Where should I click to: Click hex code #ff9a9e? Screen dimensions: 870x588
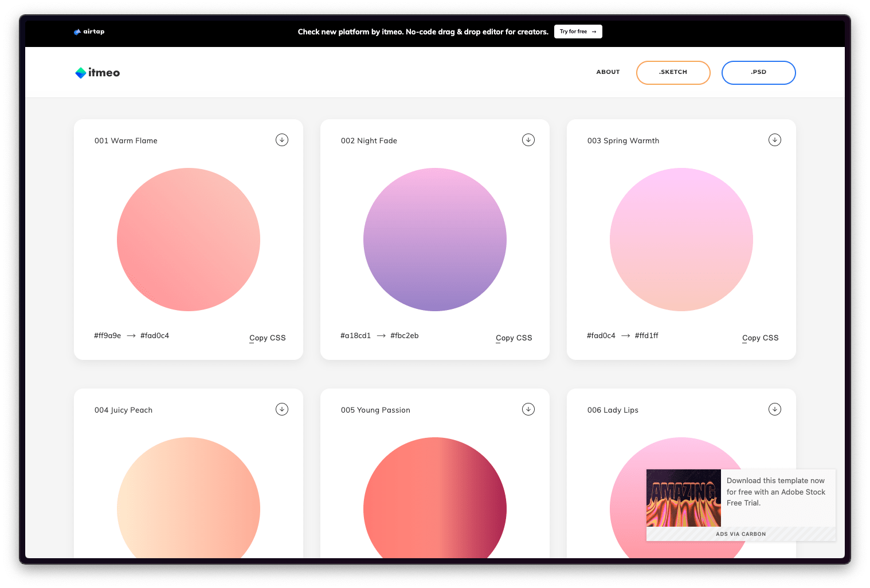pyautogui.click(x=108, y=336)
